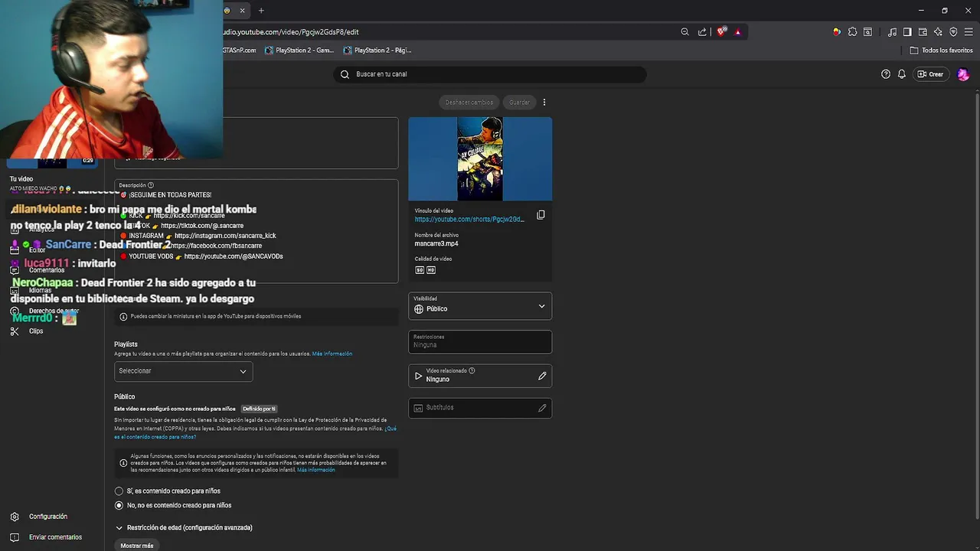Open 'Más información' link in kids info box
This screenshot has height=551, width=980.
pyautogui.click(x=315, y=470)
